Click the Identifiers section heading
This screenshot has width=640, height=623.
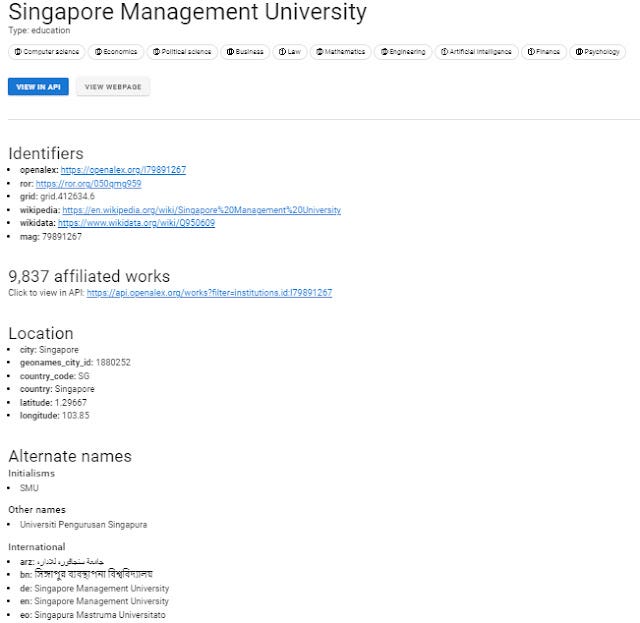[x=46, y=154]
